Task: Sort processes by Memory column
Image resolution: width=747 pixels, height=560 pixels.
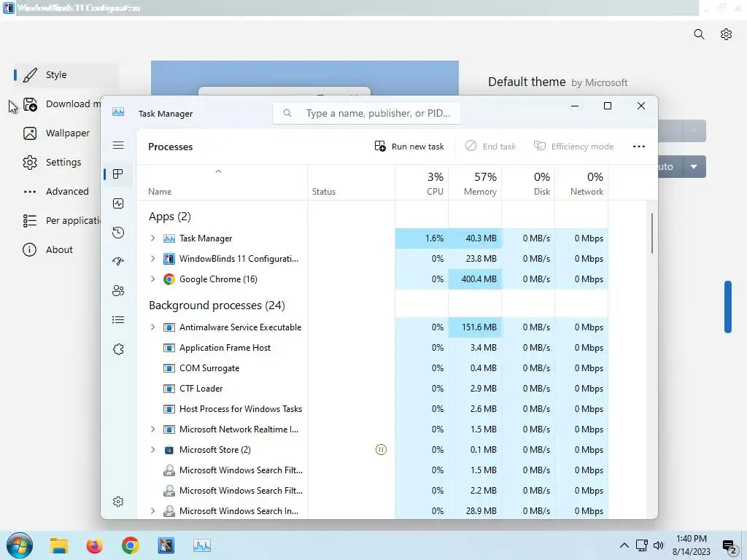Action: [475, 183]
